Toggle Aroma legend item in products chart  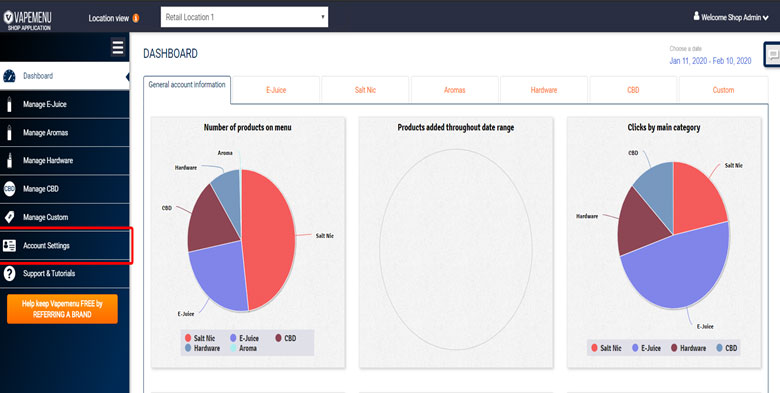243,348
